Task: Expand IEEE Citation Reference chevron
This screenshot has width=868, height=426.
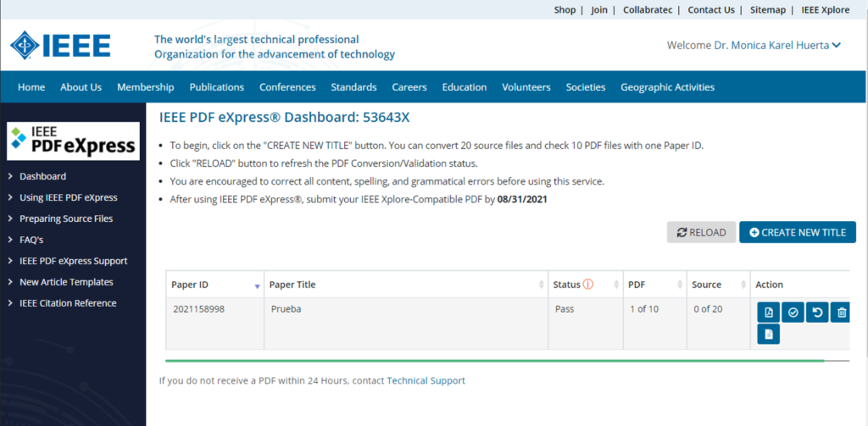Action: (x=10, y=302)
